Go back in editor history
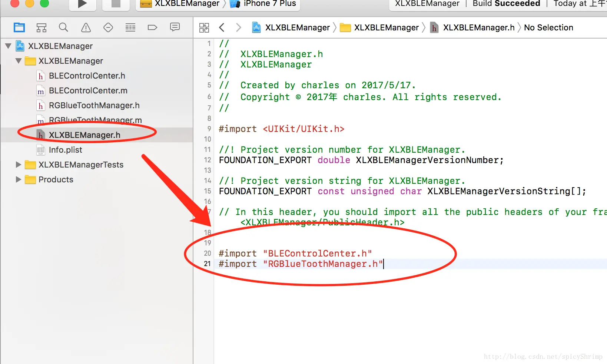The image size is (607, 364). pyautogui.click(x=222, y=27)
